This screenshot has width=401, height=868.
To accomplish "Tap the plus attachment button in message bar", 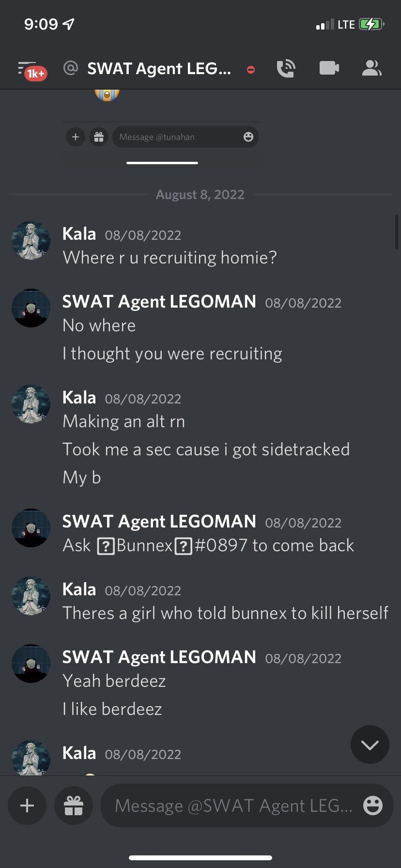I will (27, 806).
